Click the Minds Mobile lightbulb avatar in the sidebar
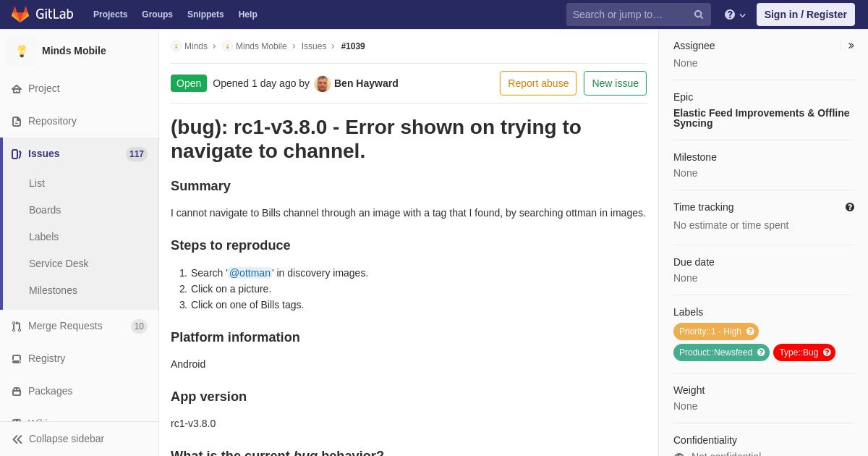 pos(22,51)
